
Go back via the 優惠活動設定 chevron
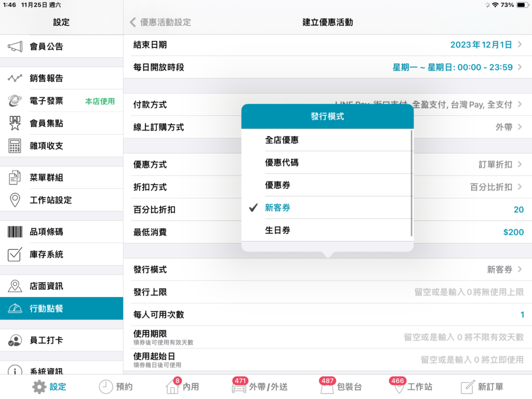[x=132, y=22]
